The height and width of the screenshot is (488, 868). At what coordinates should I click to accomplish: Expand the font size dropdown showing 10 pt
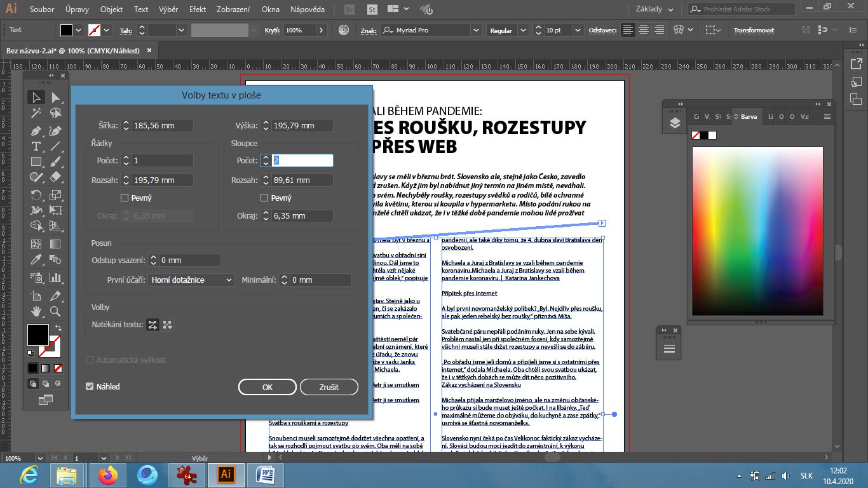click(x=577, y=29)
